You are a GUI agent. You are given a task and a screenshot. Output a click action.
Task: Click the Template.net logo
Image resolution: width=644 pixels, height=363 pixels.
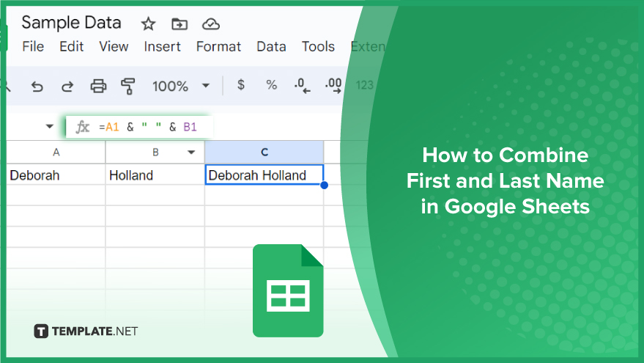pos(86,331)
